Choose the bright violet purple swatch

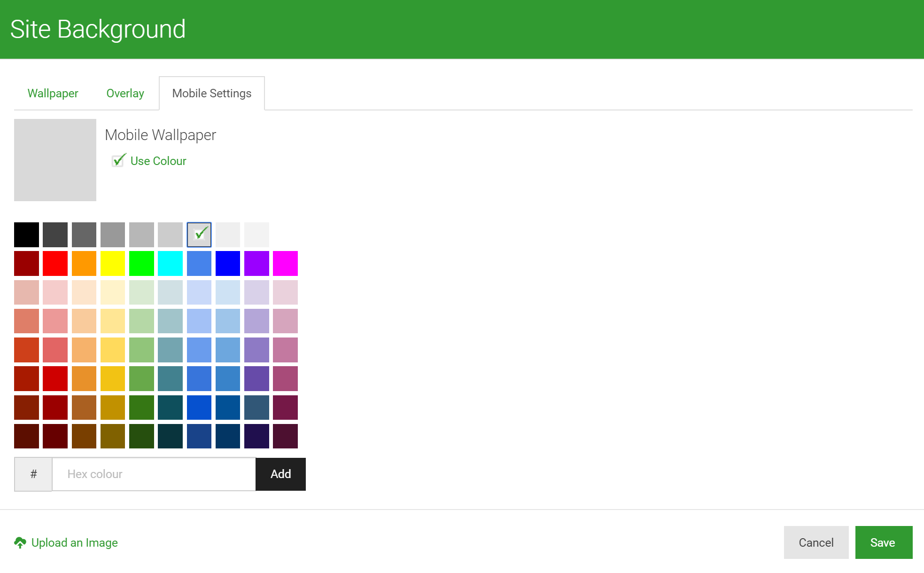pyautogui.click(x=256, y=263)
